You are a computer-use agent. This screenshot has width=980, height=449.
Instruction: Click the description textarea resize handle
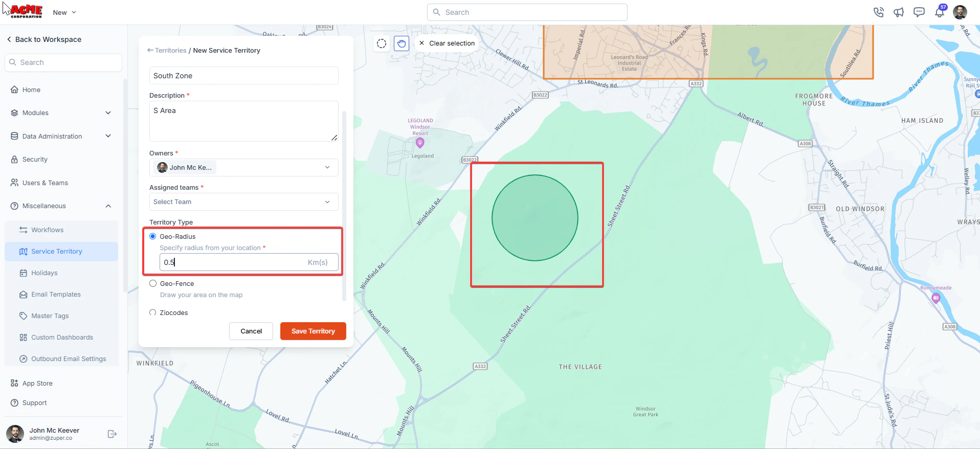tap(334, 138)
